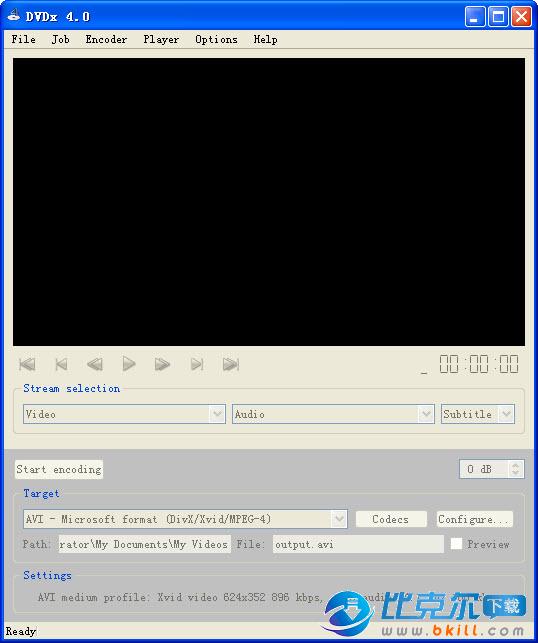Jump to the very first frame with the skip-to-start icon
Screen dimensions: 538x643
point(27,364)
